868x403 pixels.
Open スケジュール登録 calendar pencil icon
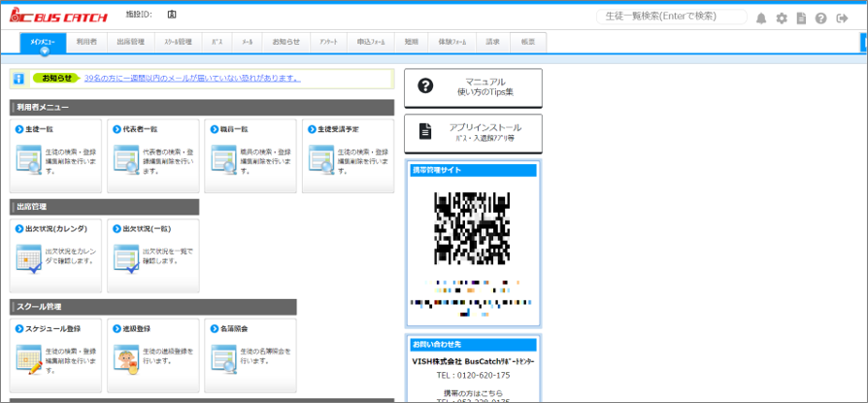click(x=29, y=359)
